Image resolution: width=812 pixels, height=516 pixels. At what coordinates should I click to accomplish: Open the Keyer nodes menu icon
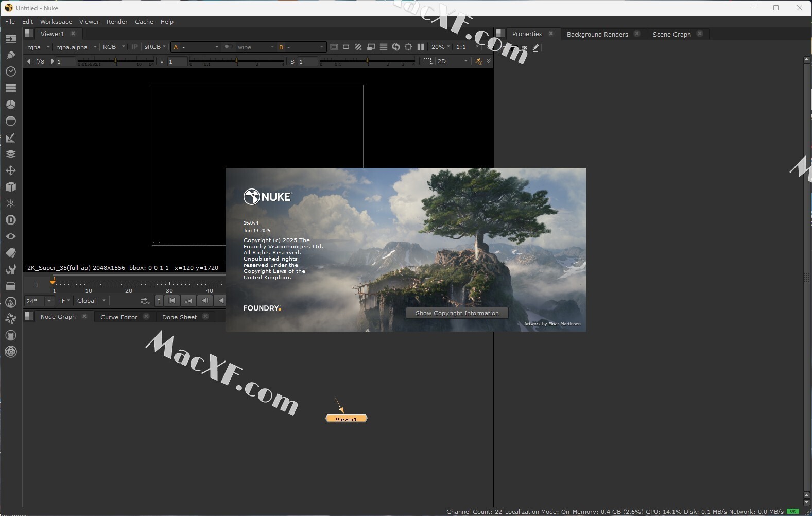coord(10,137)
